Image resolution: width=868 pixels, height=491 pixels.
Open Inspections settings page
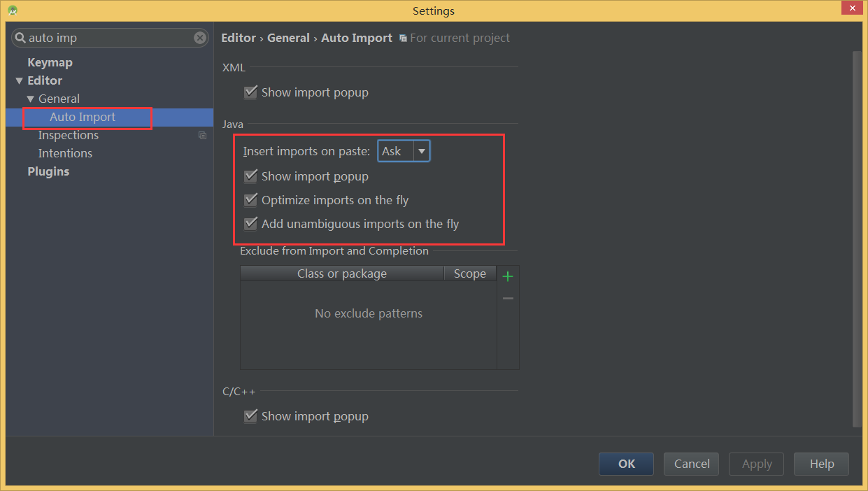[x=69, y=135]
